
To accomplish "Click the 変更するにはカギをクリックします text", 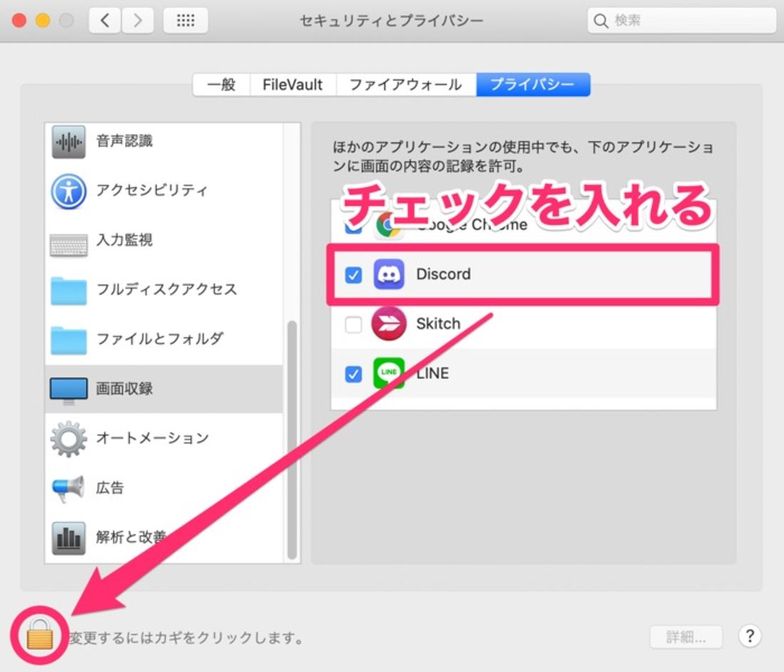I will (186, 638).
